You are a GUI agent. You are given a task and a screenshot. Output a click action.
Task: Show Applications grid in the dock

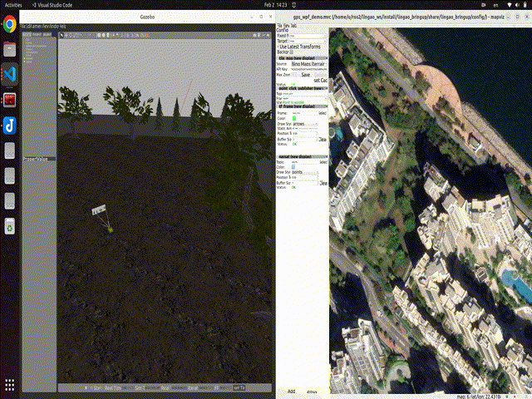(9, 385)
